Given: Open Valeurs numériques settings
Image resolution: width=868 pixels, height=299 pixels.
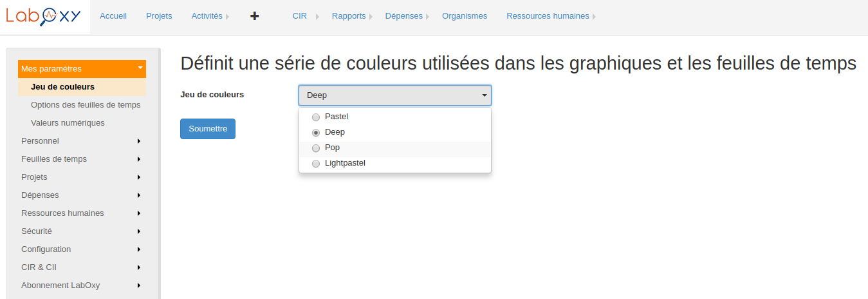Looking at the screenshot, I should [68, 122].
